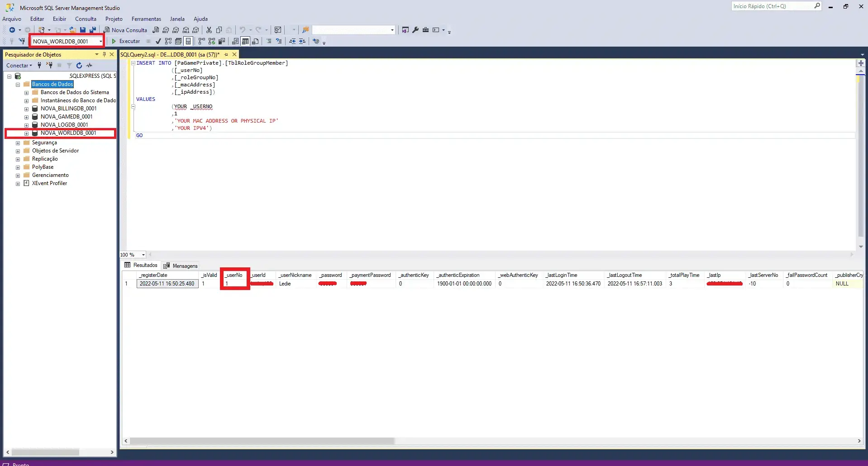Click the New Project icon
The height and width of the screenshot is (466, 868).
41,30
